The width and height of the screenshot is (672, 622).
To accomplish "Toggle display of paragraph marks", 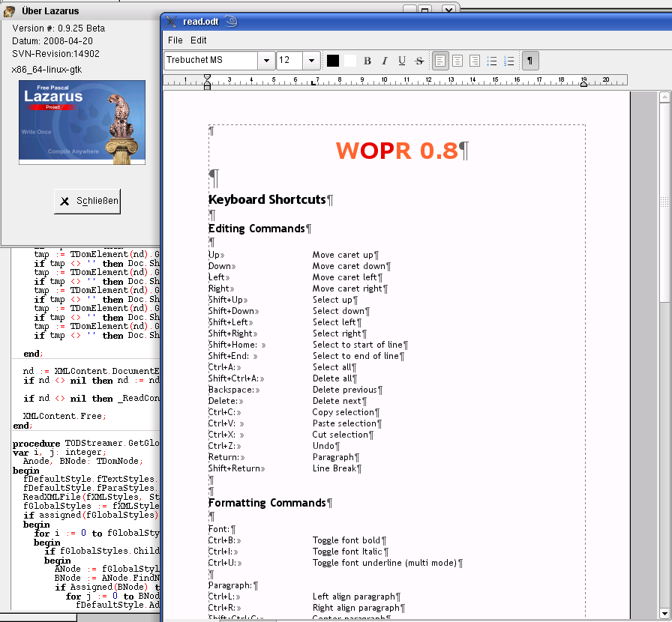I will 530,61.
